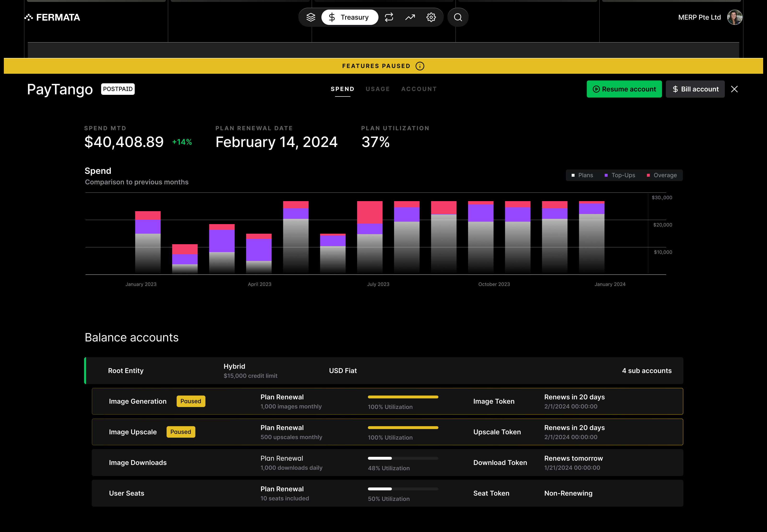Click the Fermata logo
This screenshot has width=767, height=532.
pos(52,17)
